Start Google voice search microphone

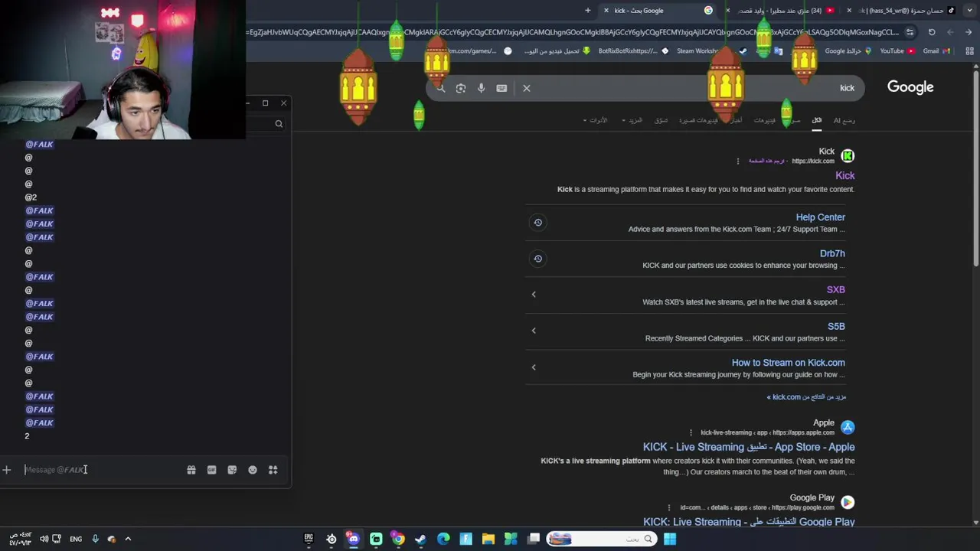point(481,88)
